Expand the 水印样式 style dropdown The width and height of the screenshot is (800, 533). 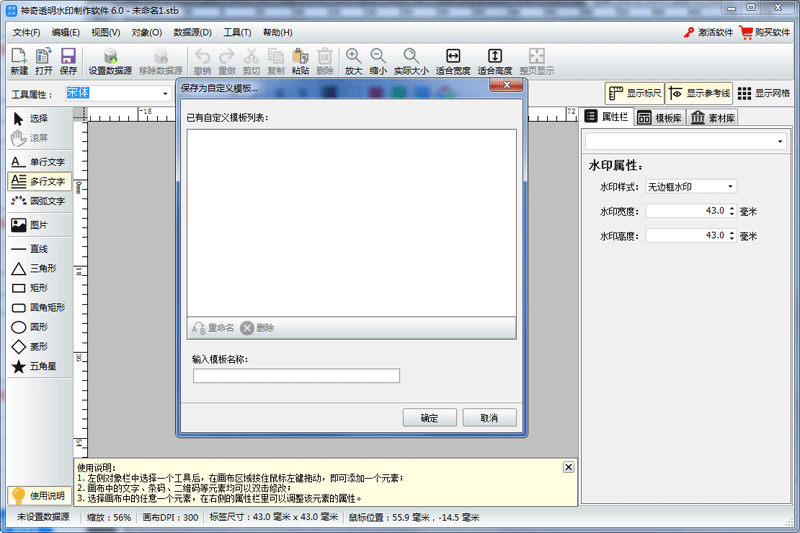click(730, 187)
